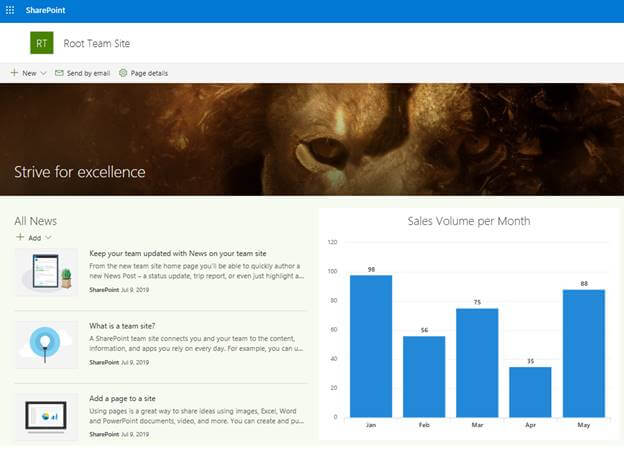The image size is (624, 450).
Task: Open Page details command
Action: point(149,73)
